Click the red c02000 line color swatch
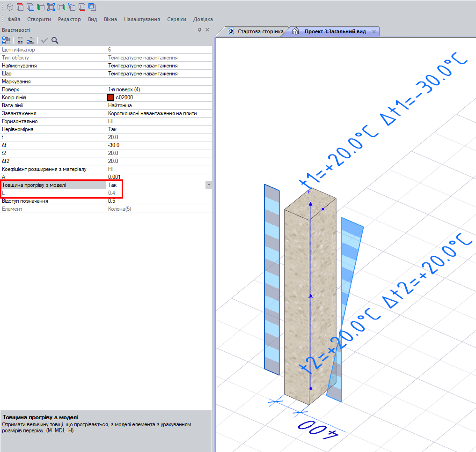 tap(110, 97)
